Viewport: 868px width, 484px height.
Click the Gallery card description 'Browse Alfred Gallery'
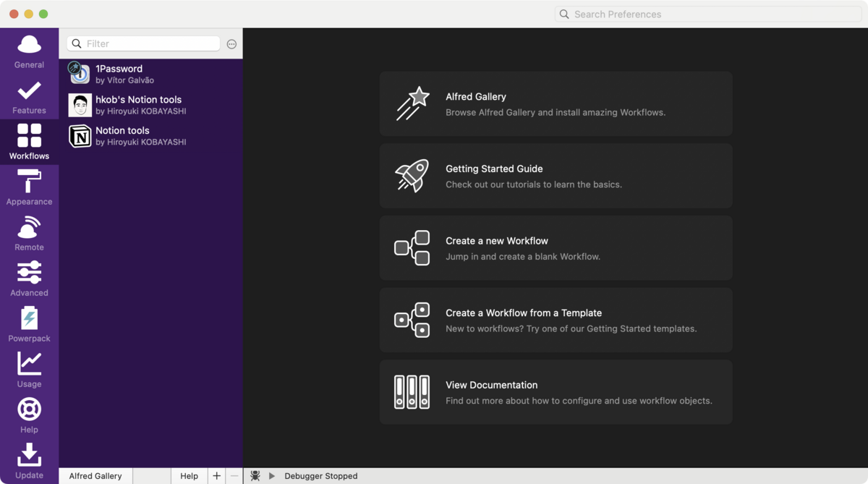pos(556,112)
